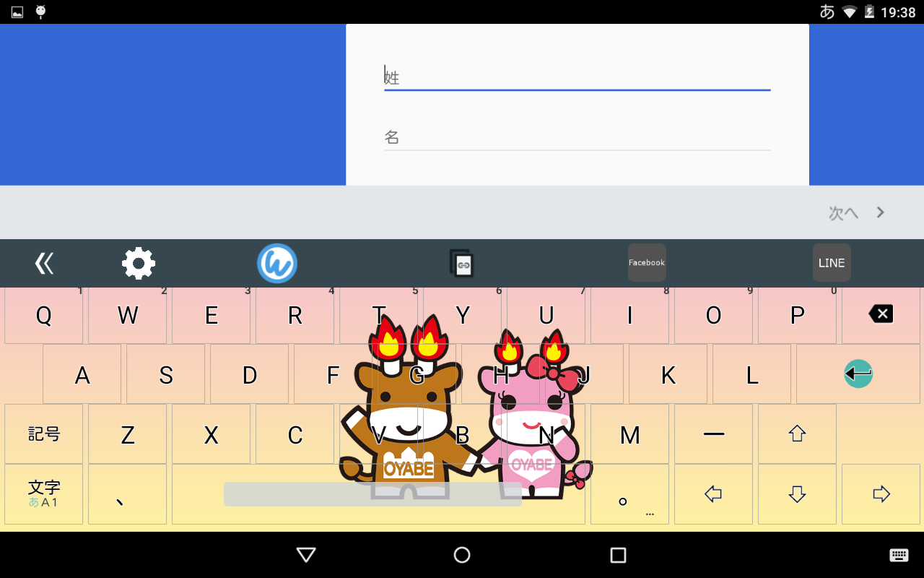Tap the F key

(333, 374)
